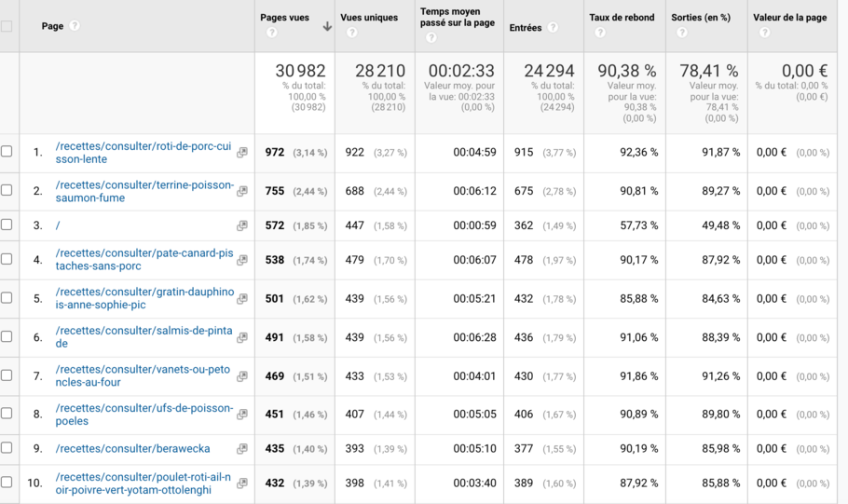Click help icon under Pages vues header
Screen dimensions: 848x504
point(271,33)
